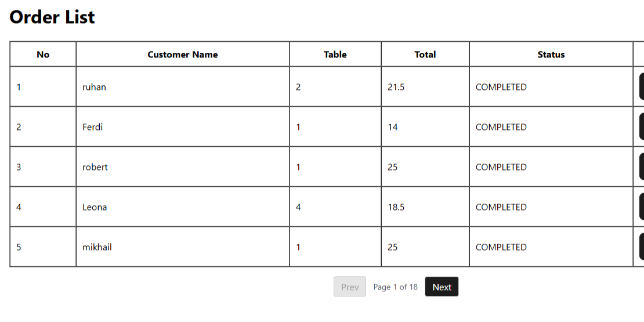Click the Total column header
This screenshot has height=322, width=644.
(x=425, y=55)
